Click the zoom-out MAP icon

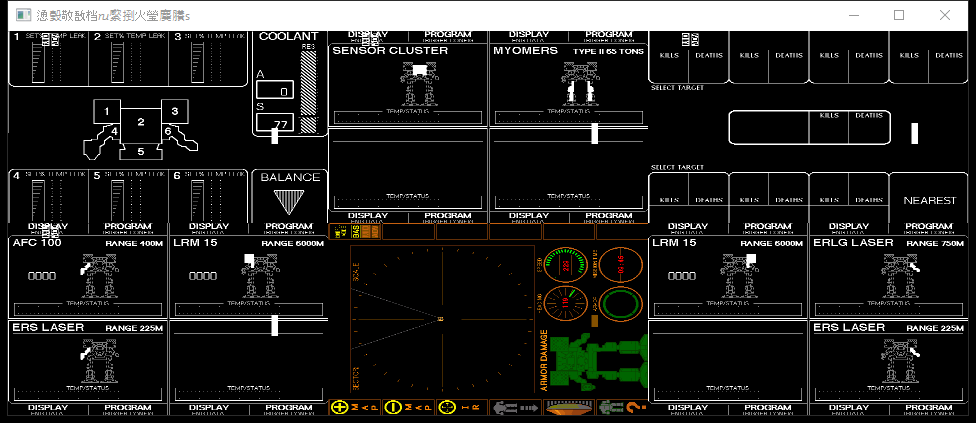tap(408, 408)
